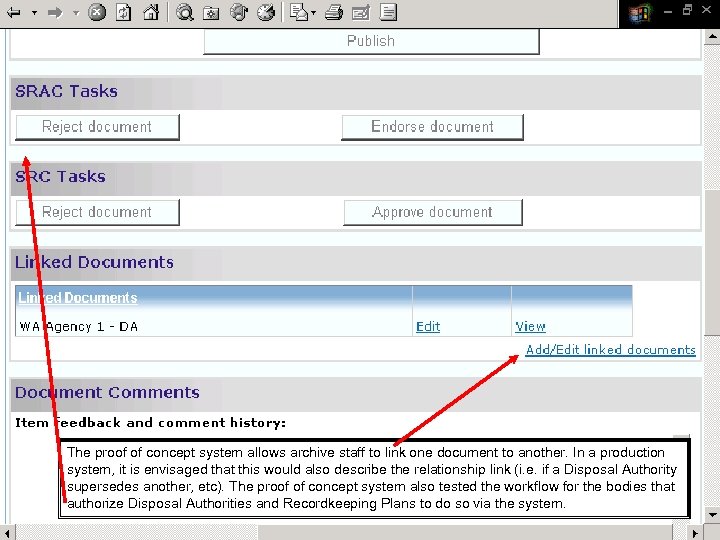Restore the browser window size
This screenshot has width=720, height=540.
point(687,10)
